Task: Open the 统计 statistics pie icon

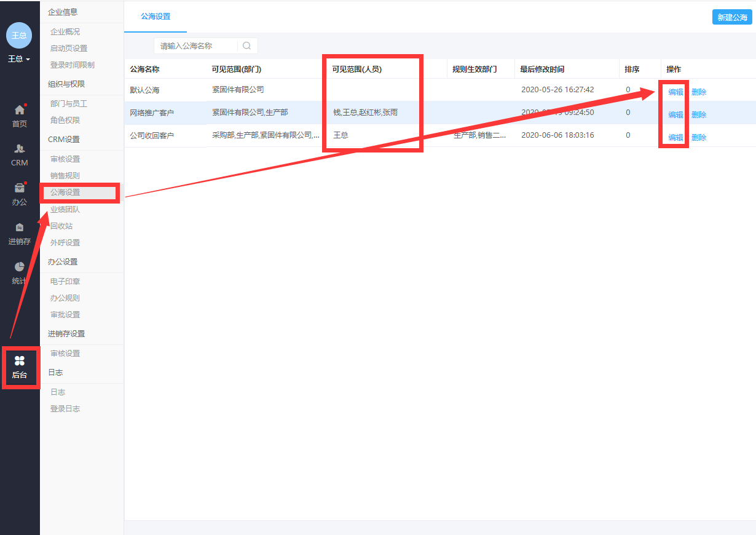Action: pyautogui.click(x=20, y=266)
